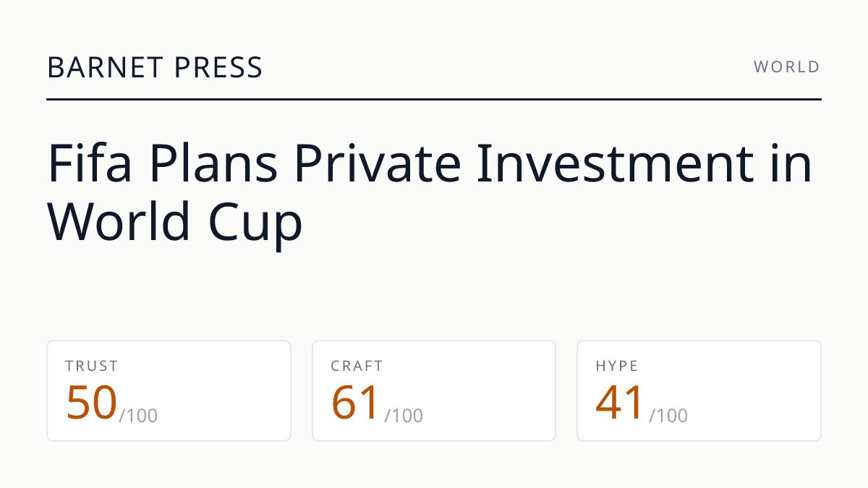This screenshot has height=488, width=868.
Task: Open the World section label
Action: 787,67
